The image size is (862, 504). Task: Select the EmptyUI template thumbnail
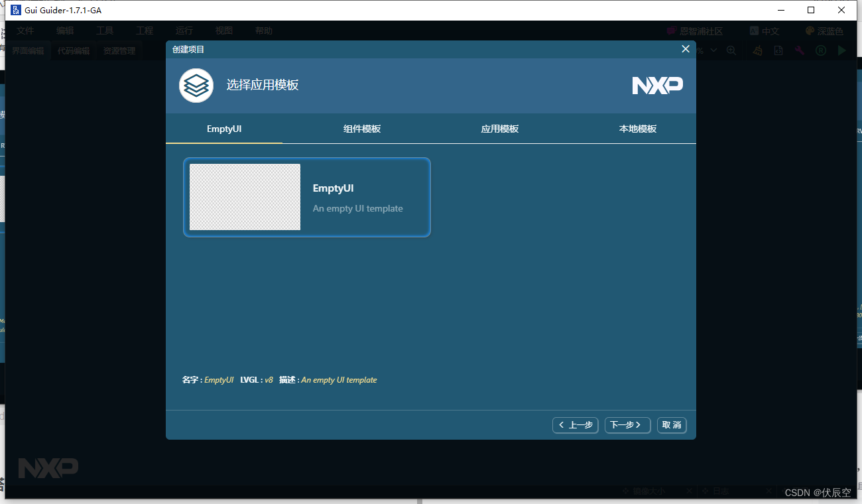[x=245, y=197]
